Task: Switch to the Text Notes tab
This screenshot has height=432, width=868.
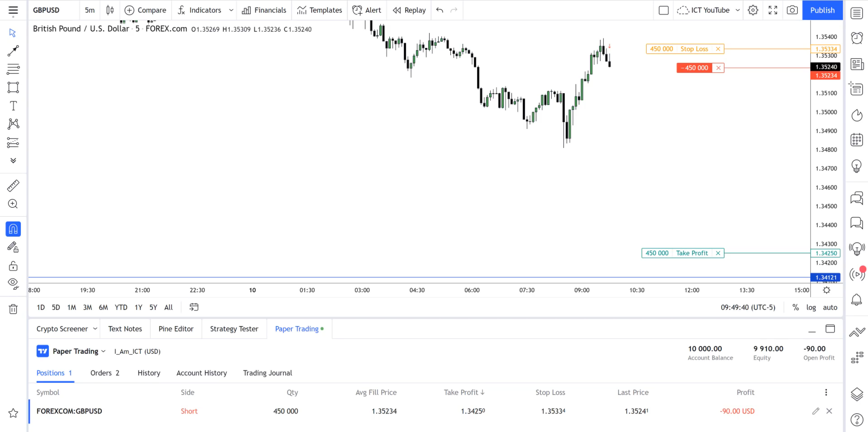Action: (x=125, y=328)
